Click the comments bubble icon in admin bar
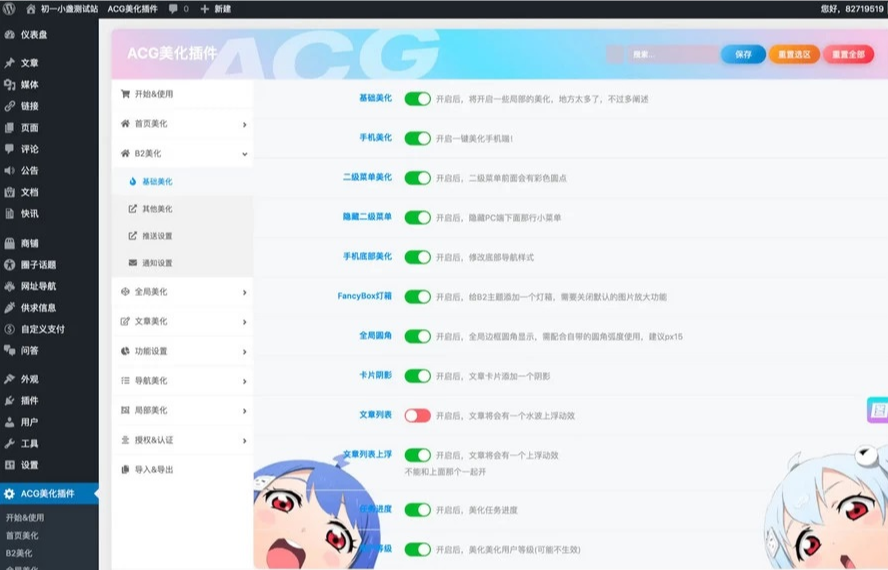 [x=175, y=8]
